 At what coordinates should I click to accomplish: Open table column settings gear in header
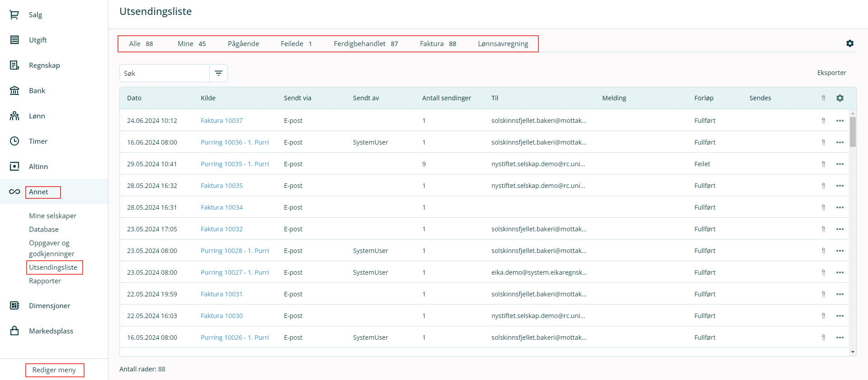840,98
